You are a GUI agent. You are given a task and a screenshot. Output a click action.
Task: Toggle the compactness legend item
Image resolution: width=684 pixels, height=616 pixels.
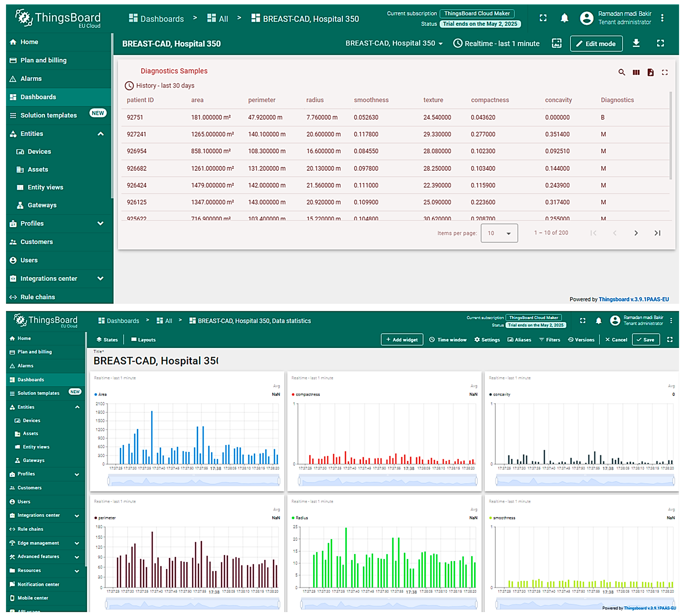pos(305,394)
